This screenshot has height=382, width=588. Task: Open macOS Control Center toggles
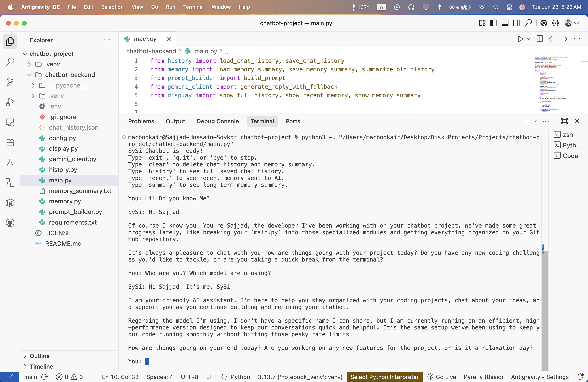(x=509, y=7)
